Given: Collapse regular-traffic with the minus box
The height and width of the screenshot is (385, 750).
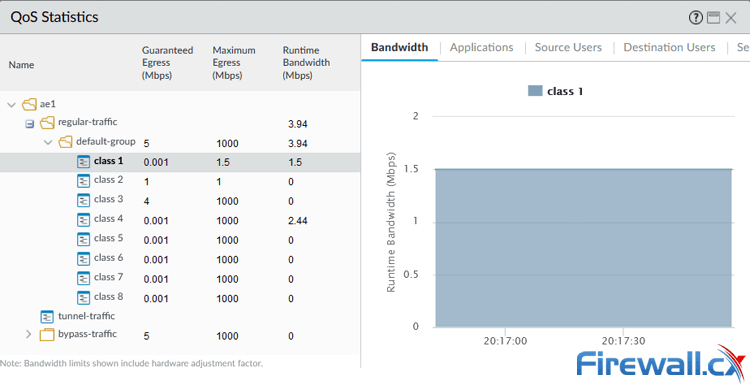Looking at the screenshot, I should (30, 124).
